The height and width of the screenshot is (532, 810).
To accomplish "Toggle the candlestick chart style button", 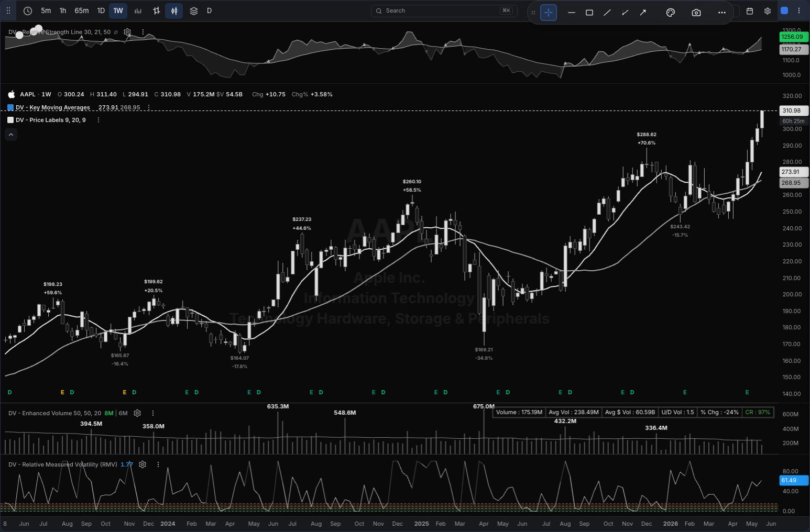I will coord(174,10).
